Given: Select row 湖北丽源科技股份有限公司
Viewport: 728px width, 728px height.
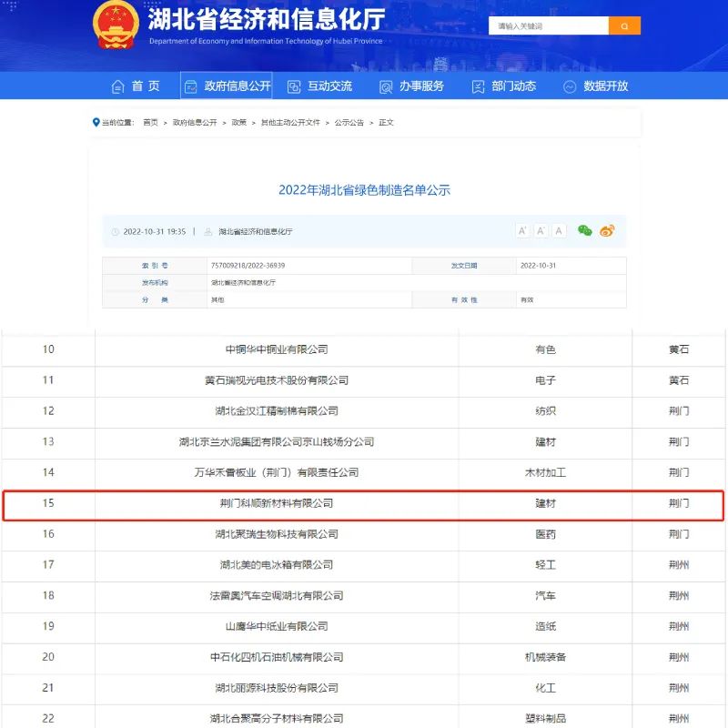Looking at the screenshot, I should (x=363, y=688).
